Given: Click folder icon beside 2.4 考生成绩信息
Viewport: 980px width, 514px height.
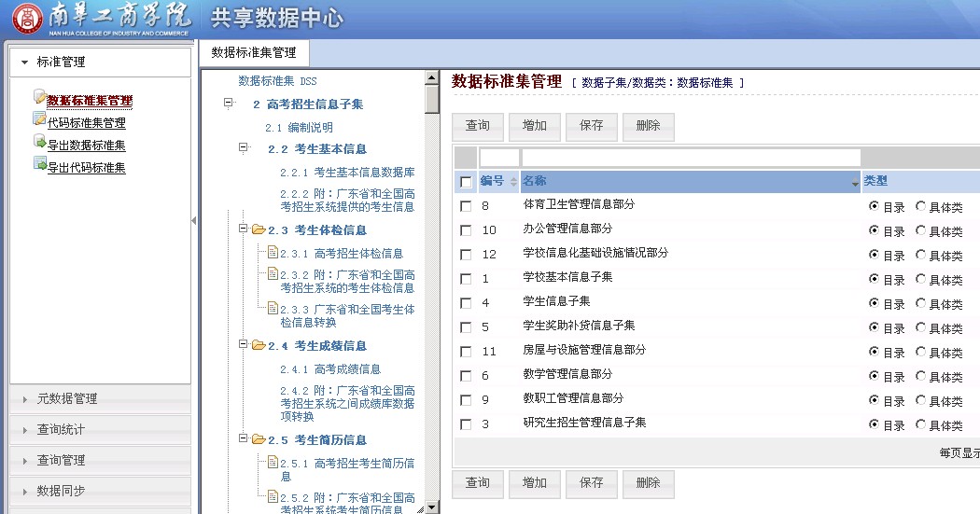Looking at the screenshot, I should (258, 345).
